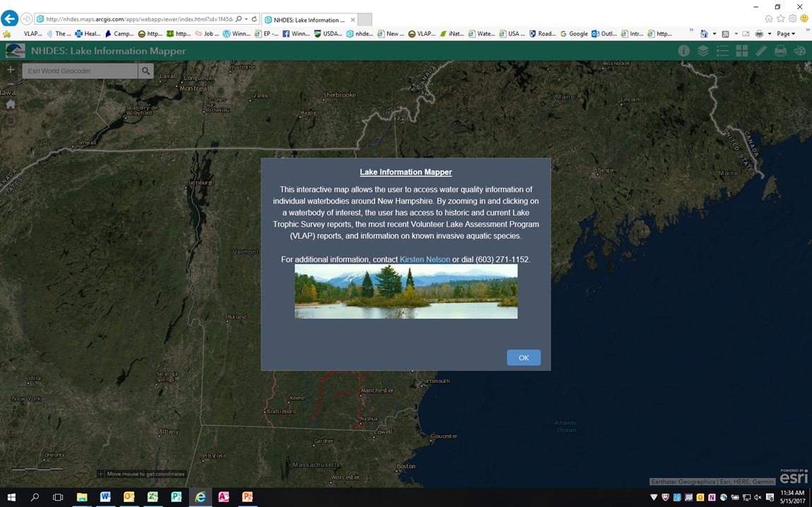Refresh the page with reload icon
Image resolution: width=812 pixels, height=507 pixels.
tap(254, 19)
